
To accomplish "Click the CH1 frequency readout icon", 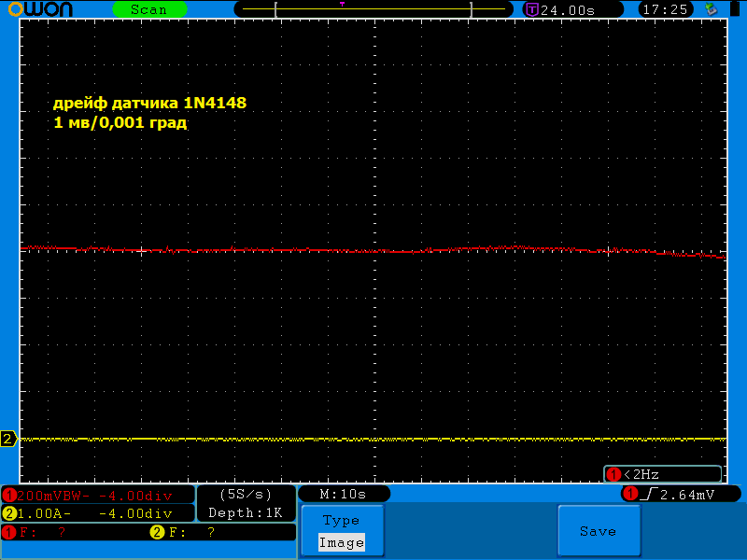I will click(x=9, y=532).
